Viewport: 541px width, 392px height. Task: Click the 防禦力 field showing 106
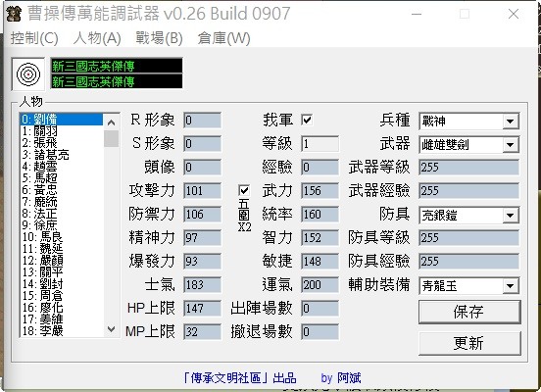coord(203,214)
